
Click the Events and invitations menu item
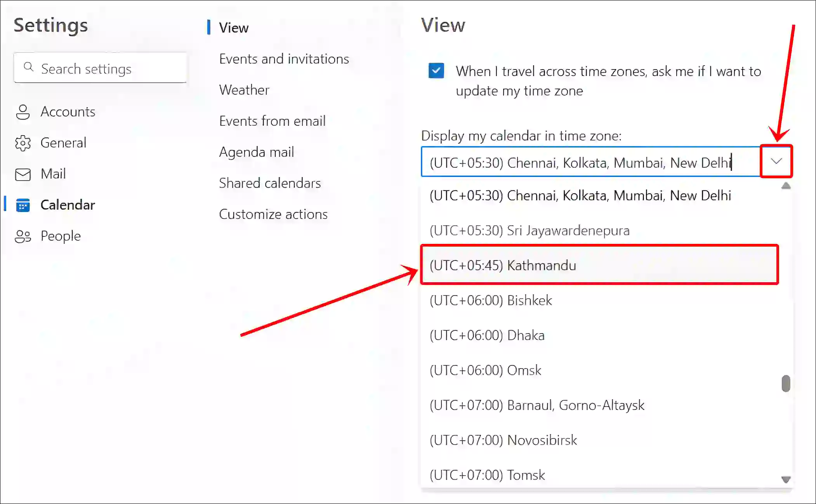[284, 58]
